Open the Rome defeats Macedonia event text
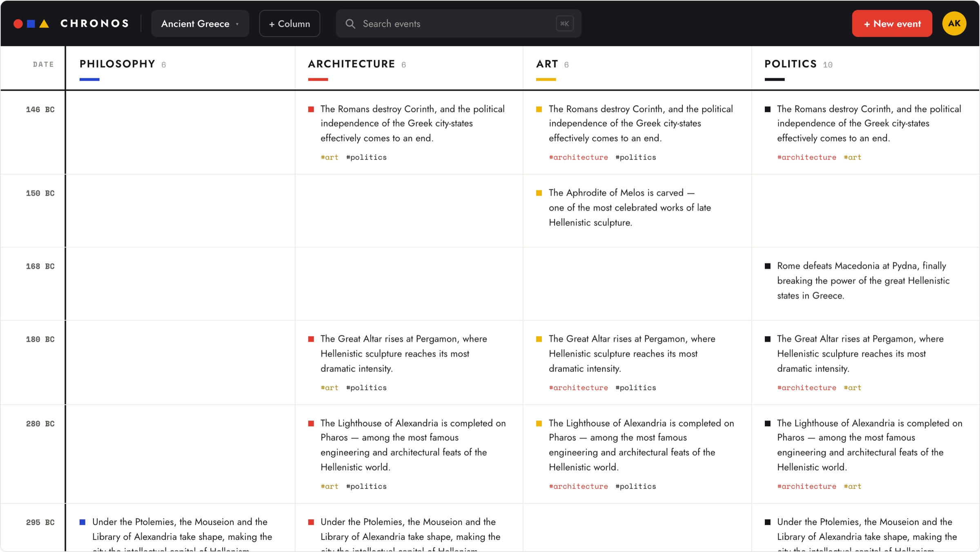This screenshot has width=980, height=552. pyautogui.click(x=863, y=281)
